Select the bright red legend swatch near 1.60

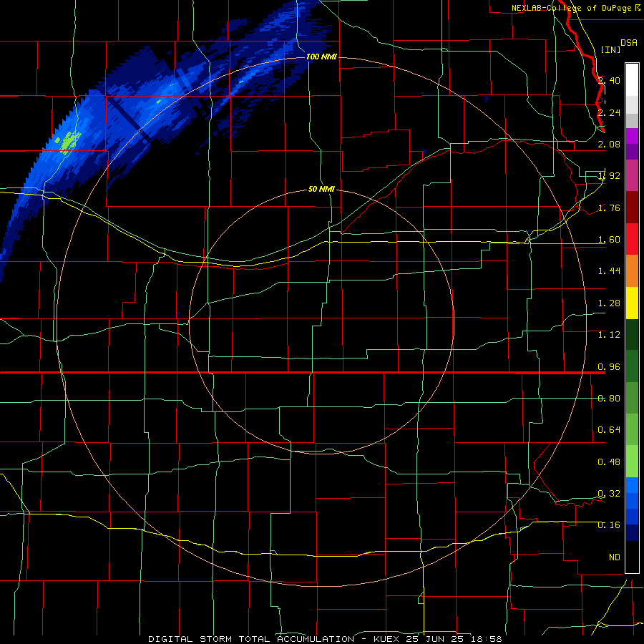tap(632, 239)
